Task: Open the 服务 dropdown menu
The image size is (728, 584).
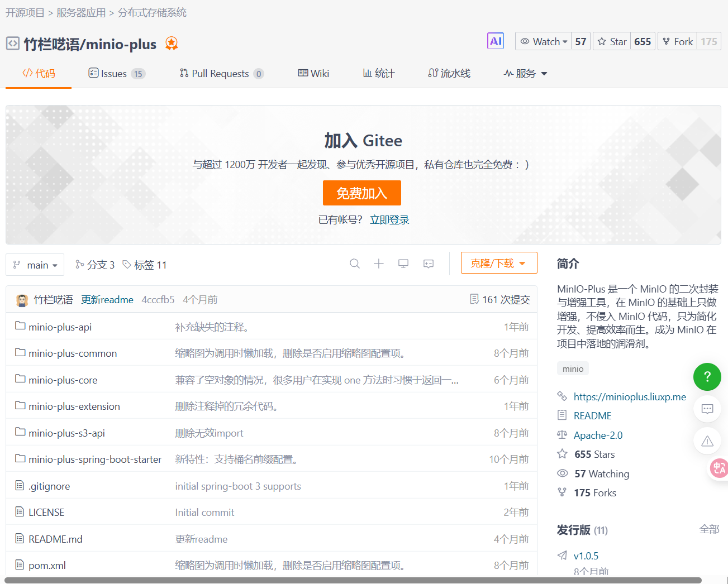Action: click(525, 74)
